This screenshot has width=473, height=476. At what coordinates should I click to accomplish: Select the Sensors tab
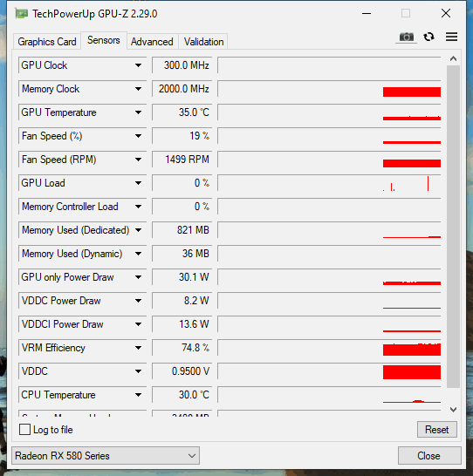[104, 40]
